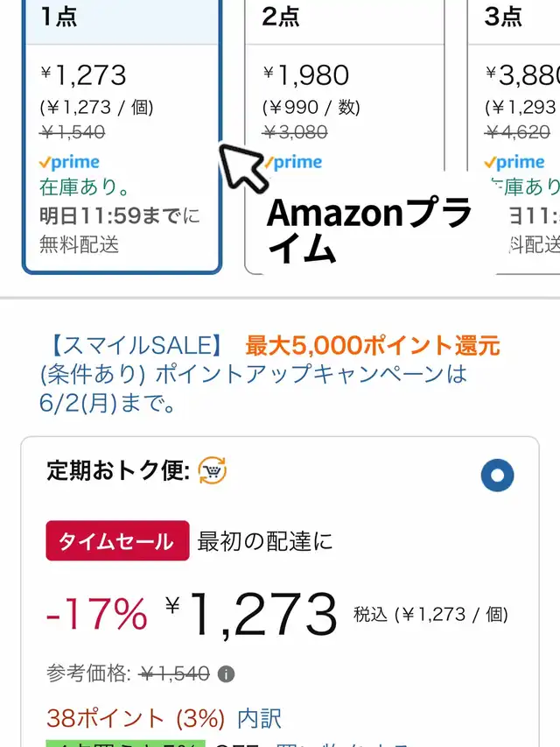Click the prime badge in the 1点 card
Image resolution: width=560 pixels, height=747 pixels.
pos(69,163)
